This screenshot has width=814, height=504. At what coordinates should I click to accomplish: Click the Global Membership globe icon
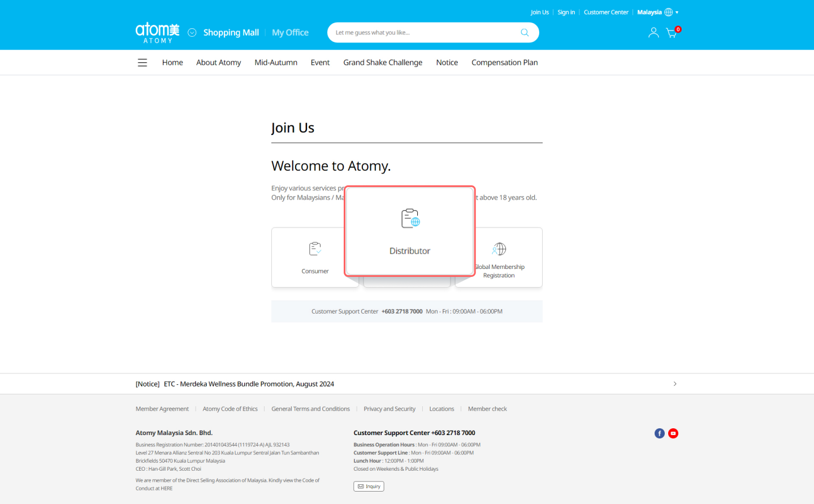click(x=499, y=249)
